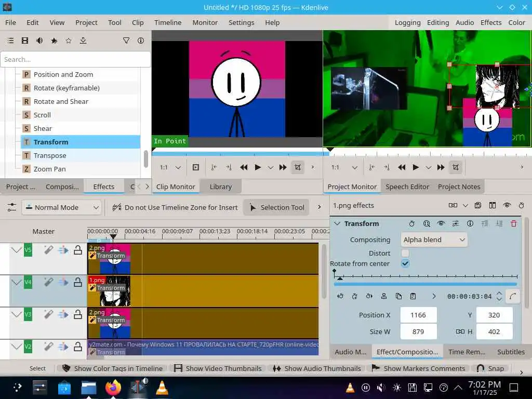This screenshot has height=399, width=532.
Task: Move Transform effect up in stack
Action: click(x=485, y=223)
